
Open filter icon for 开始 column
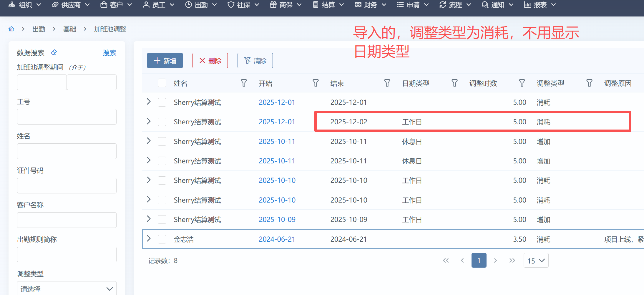[316, 83]
